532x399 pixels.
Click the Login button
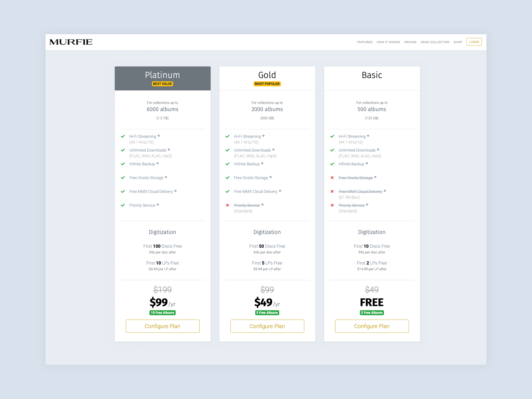474,42
